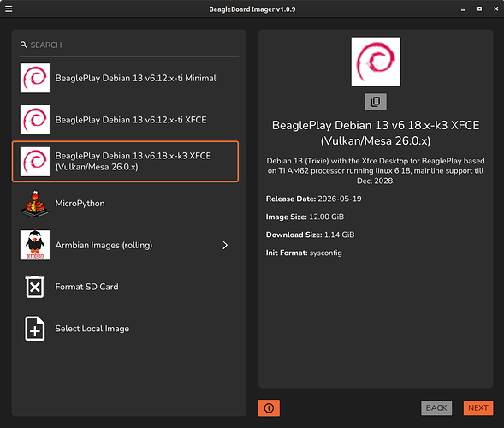Click the MicroPython snake icon
504x428 pixels.
coord(35,204)
